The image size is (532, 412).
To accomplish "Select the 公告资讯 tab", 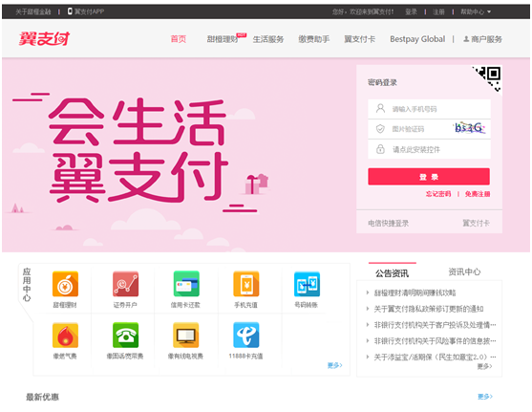I will pyautogui.click(x=393, y=273).
